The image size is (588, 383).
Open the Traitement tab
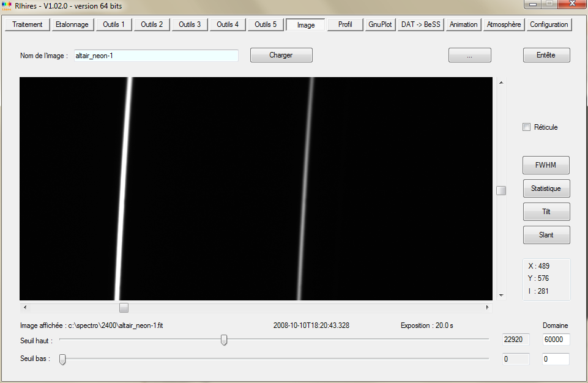tap(28, 24)
